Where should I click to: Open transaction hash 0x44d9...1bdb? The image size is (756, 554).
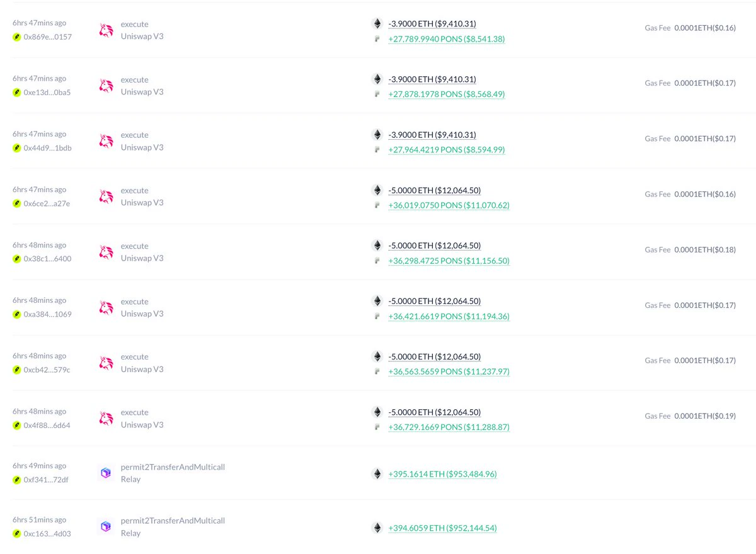tap(47, 148)
